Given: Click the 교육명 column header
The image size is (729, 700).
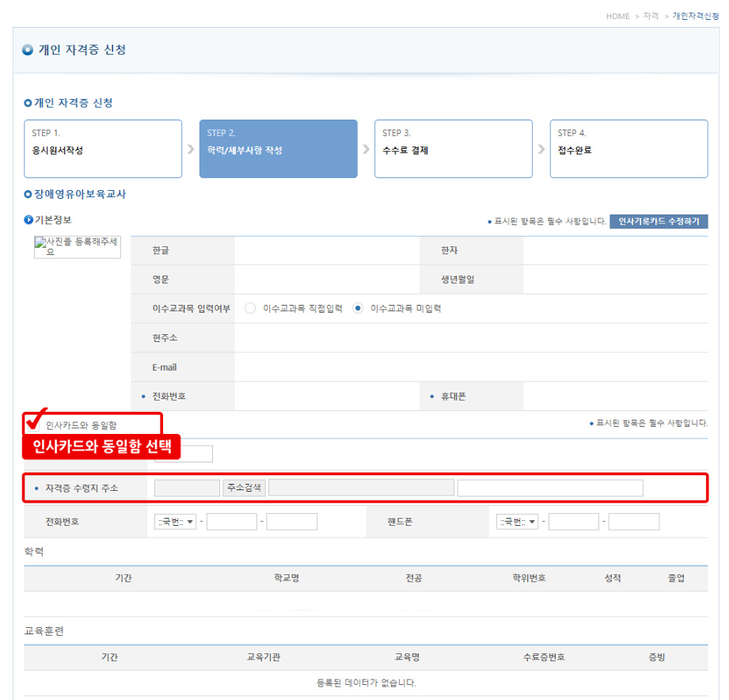Looking at the screenshot, I should 407,656.
